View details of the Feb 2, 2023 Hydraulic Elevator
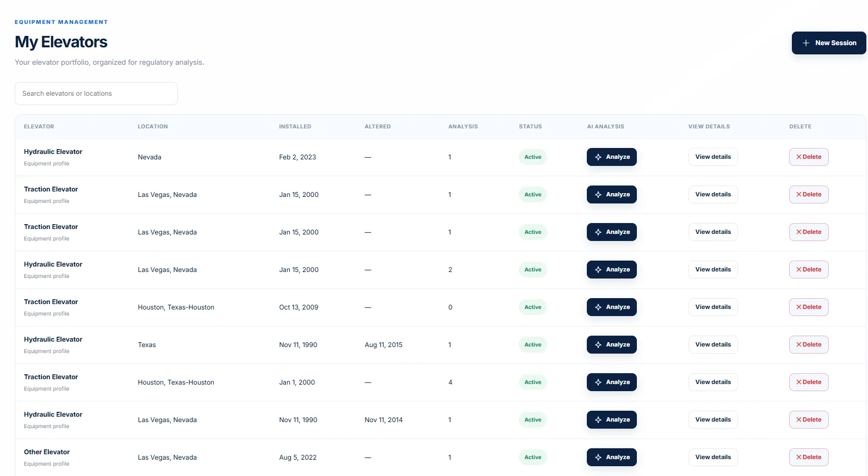This screenshot has height=476, width=868. click(713, 157)
